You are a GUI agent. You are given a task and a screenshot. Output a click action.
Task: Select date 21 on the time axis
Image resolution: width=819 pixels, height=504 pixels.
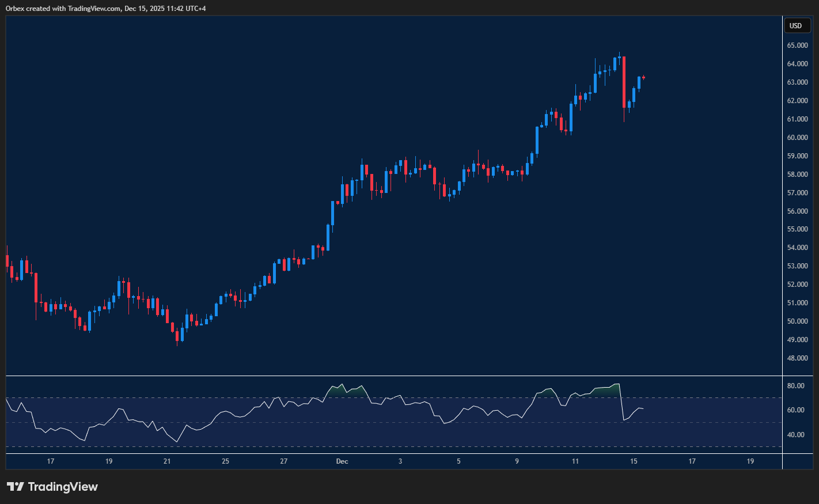(167, 461)
